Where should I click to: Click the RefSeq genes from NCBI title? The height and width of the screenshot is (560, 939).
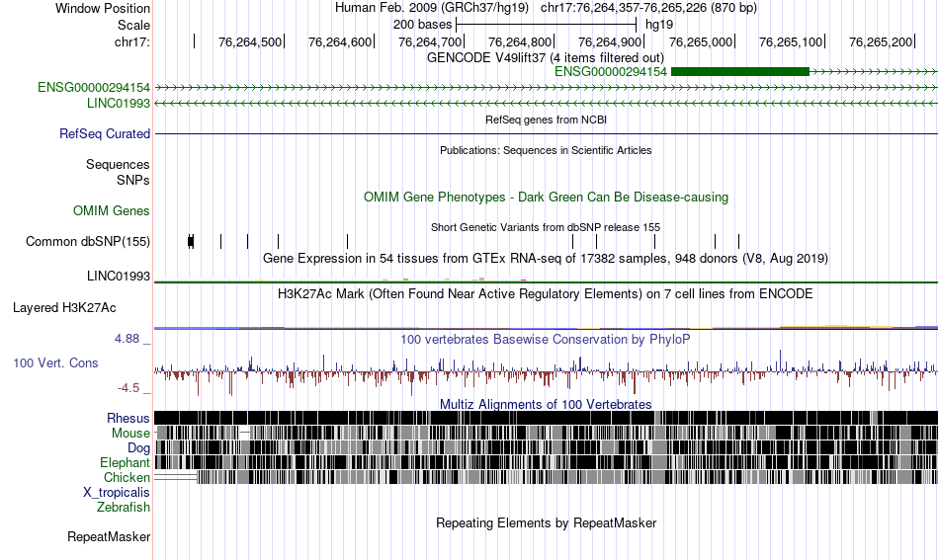pyautogui.click(x=546, y=120)
